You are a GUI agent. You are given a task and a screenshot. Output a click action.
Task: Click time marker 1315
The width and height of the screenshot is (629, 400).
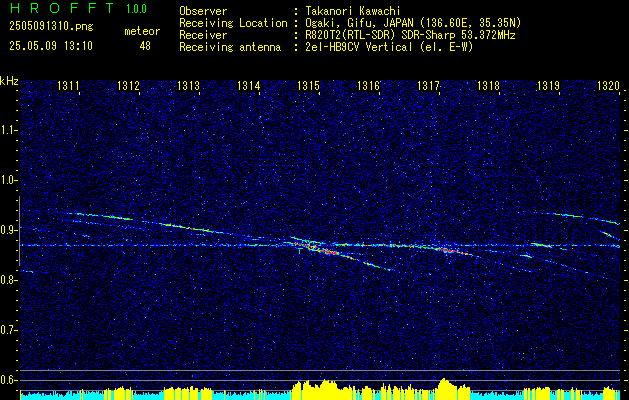coord(308,86)
